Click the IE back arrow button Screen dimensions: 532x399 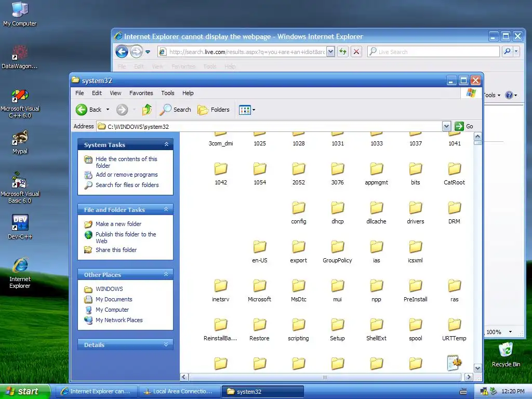click(122, 51)
